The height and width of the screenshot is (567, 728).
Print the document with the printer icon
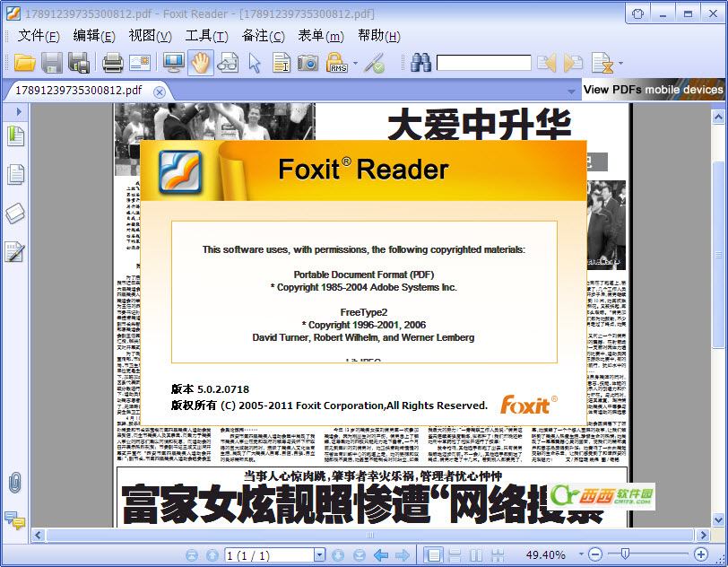point(112,62)
